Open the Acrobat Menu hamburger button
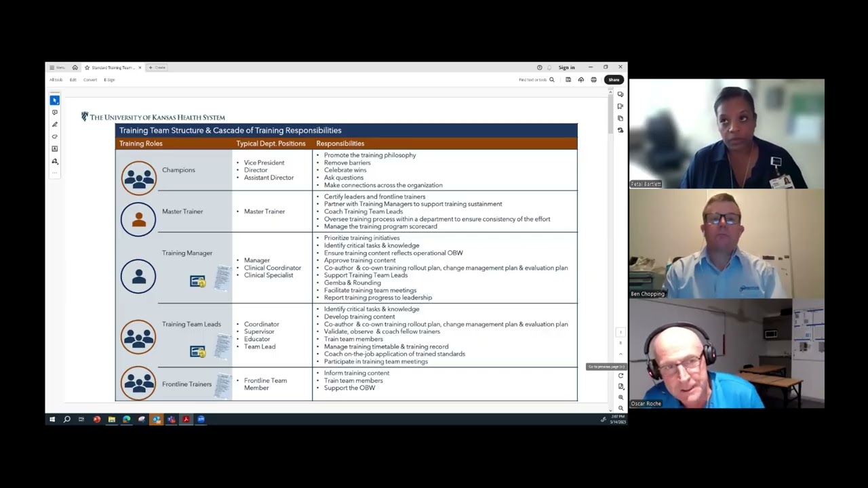Image resolution: width=868 pixels, height=488 pixels. click(x=57, y=68)
